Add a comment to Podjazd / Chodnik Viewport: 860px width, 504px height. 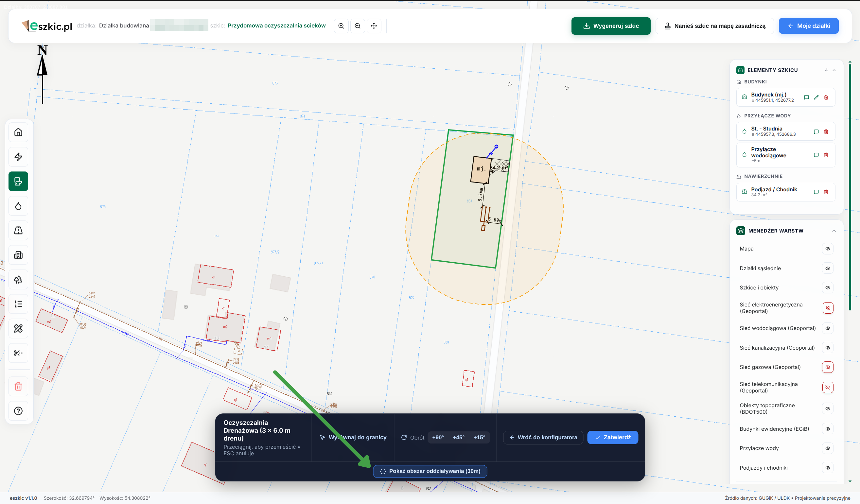pyautogui.click(x=816, y=192)
